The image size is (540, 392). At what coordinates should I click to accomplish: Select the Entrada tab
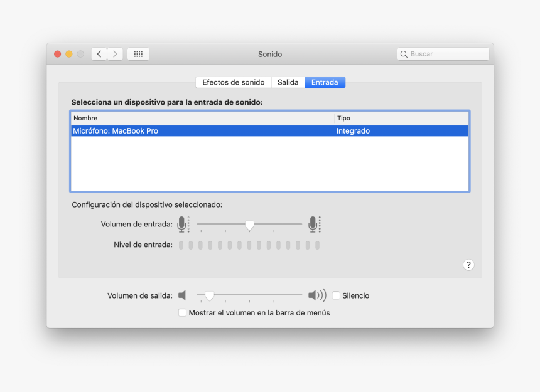click(325, 82)
